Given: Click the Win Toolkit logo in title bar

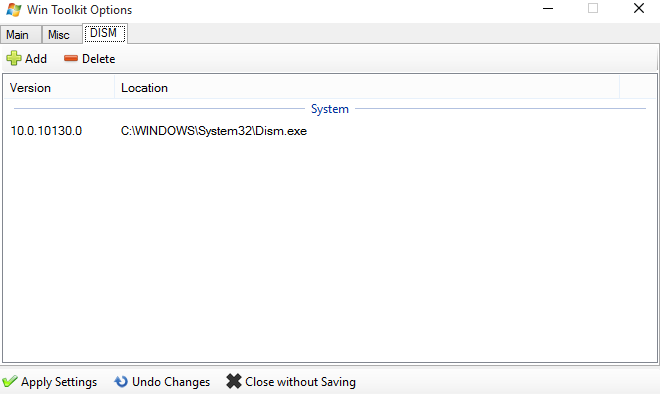Looking at the screenshot, I should tap(13, 9).
